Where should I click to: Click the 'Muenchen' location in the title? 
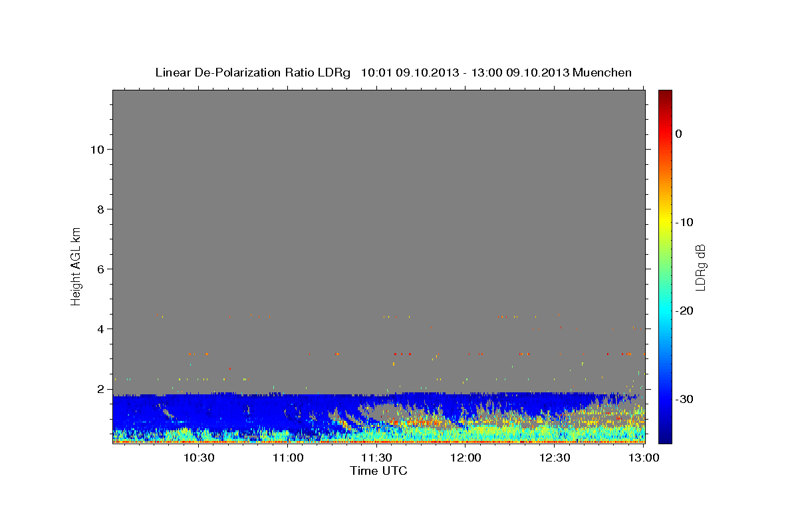pos(603,72)
